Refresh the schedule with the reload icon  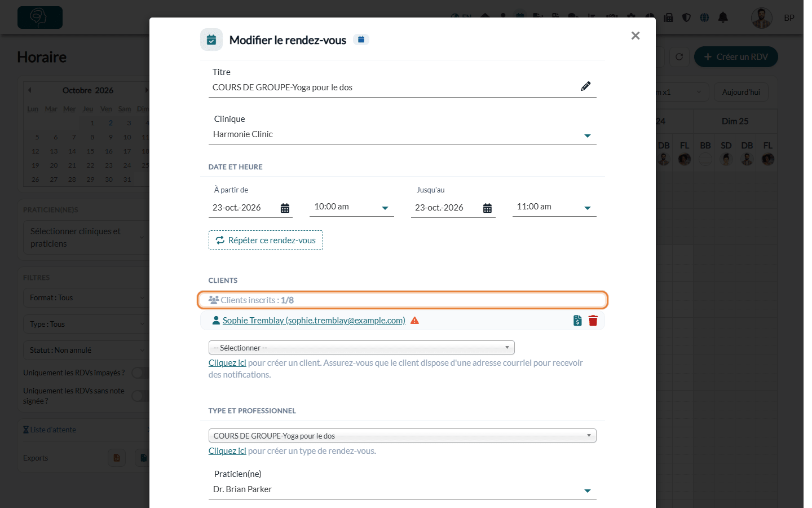pos(679,57)
